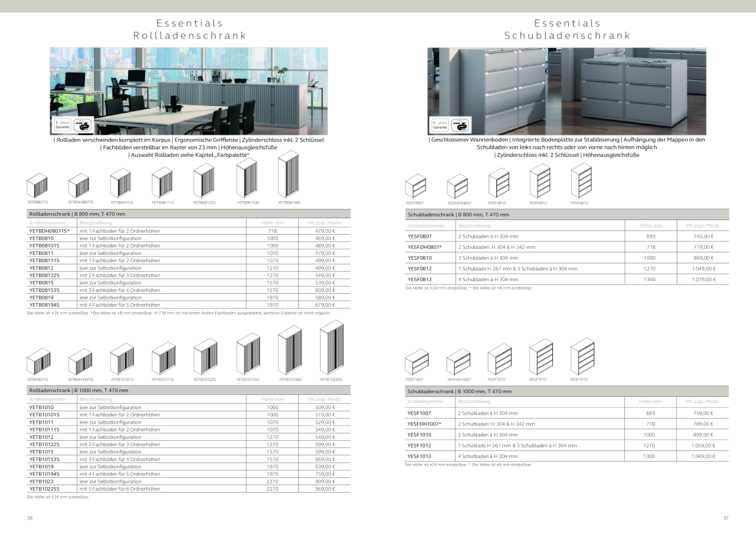Pick the YESF1012 drawer cabinet drawing
Viewport: 756px width, 534px height.
point(541,357)
